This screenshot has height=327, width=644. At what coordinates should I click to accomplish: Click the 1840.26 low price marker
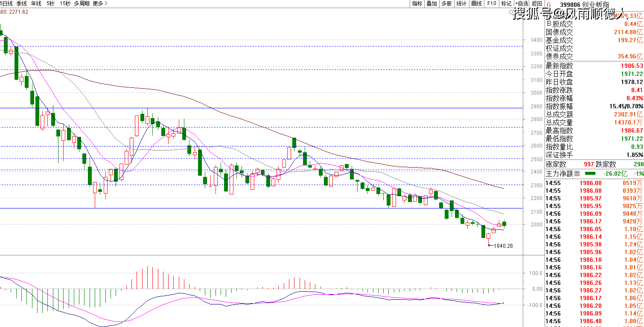503,246
